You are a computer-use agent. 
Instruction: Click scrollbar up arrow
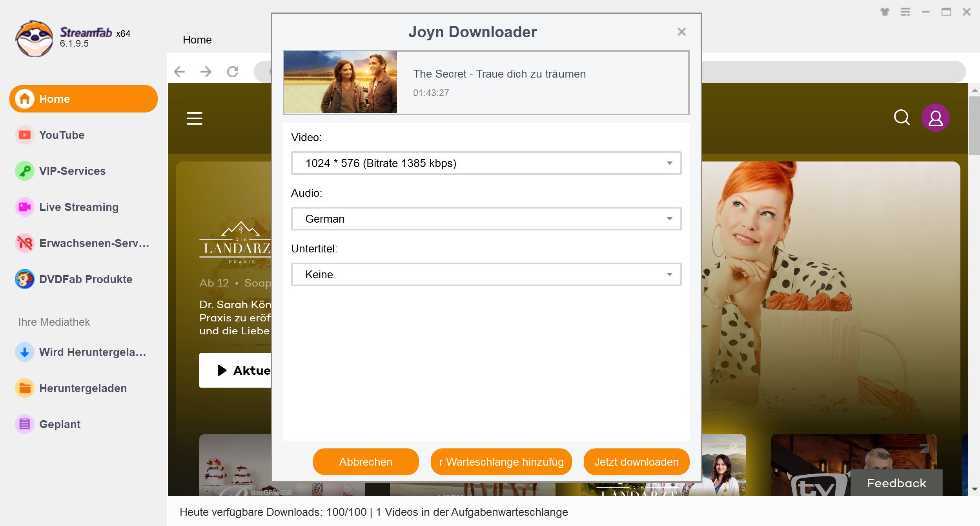(x=974, y=90)
